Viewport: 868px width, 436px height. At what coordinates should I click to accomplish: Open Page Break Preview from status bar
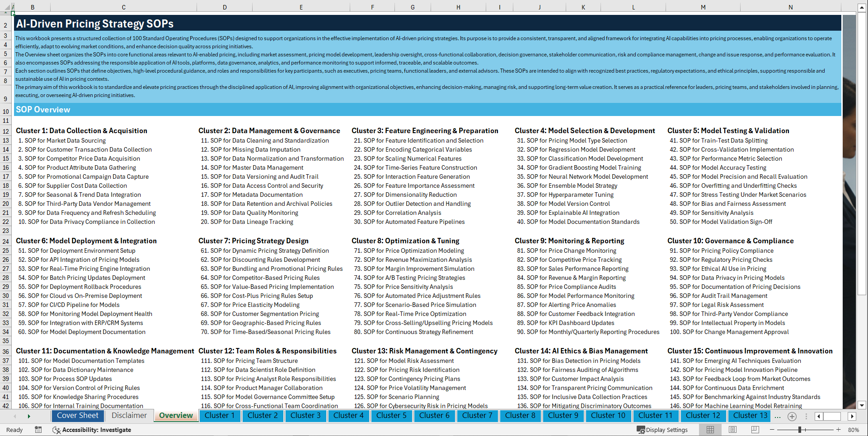click(x=755, y=430)
